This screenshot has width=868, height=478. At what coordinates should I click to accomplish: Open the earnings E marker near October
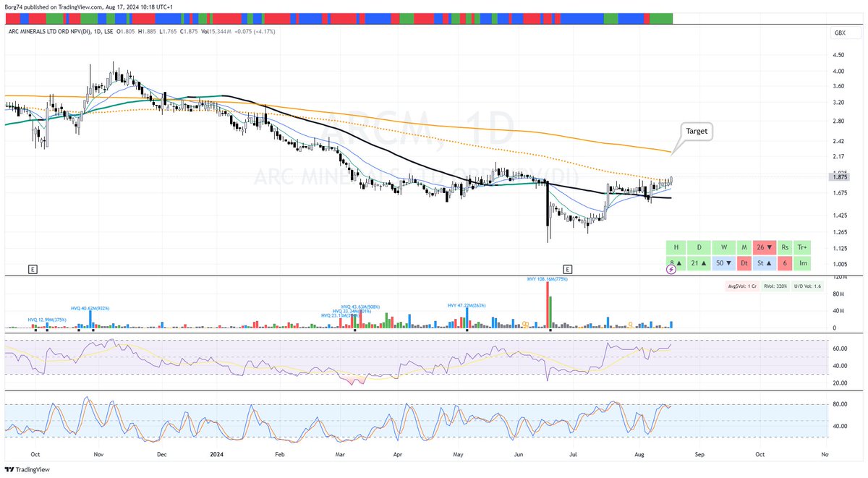click(33, 269)
